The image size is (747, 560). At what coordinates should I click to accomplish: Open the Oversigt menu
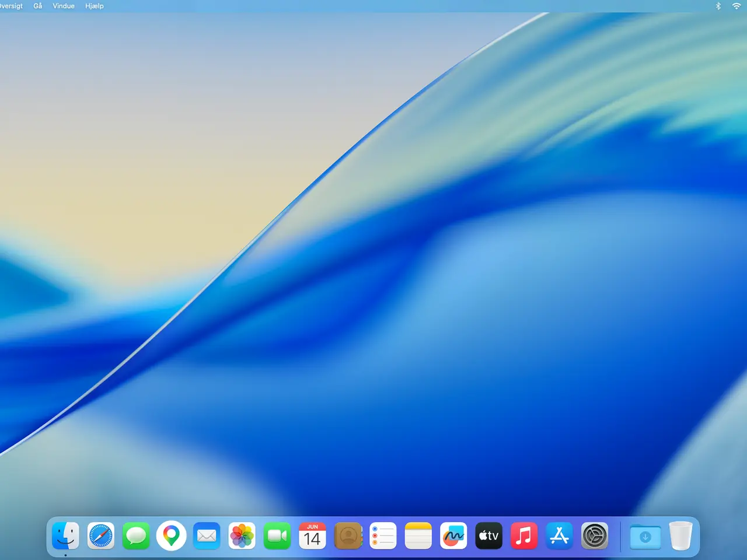pos(11,6)
